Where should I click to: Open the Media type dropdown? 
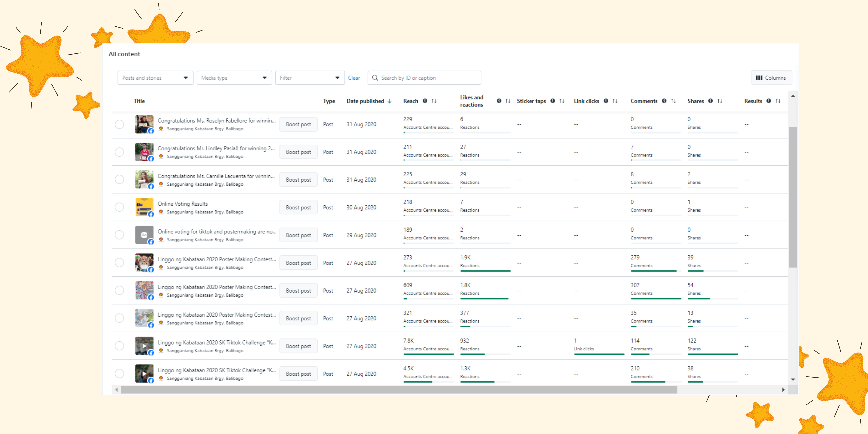(x=234, y=78)
